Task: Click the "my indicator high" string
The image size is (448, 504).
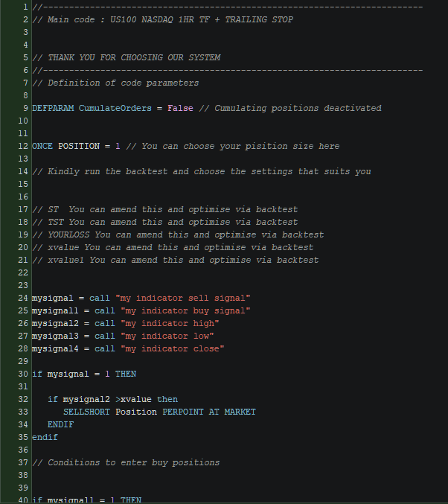Action: (170, 323)
